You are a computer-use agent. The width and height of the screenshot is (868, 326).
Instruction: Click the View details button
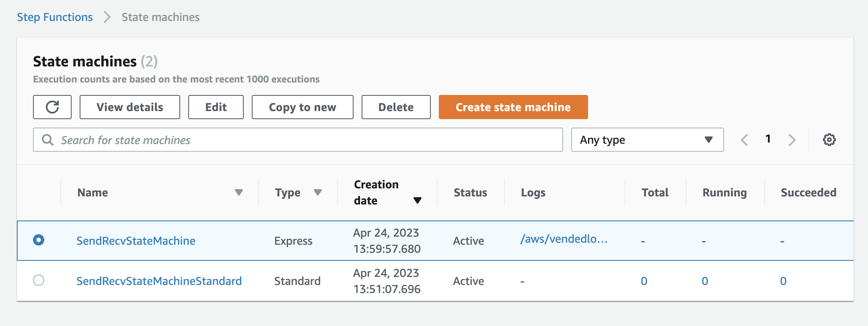click(130, 107)
